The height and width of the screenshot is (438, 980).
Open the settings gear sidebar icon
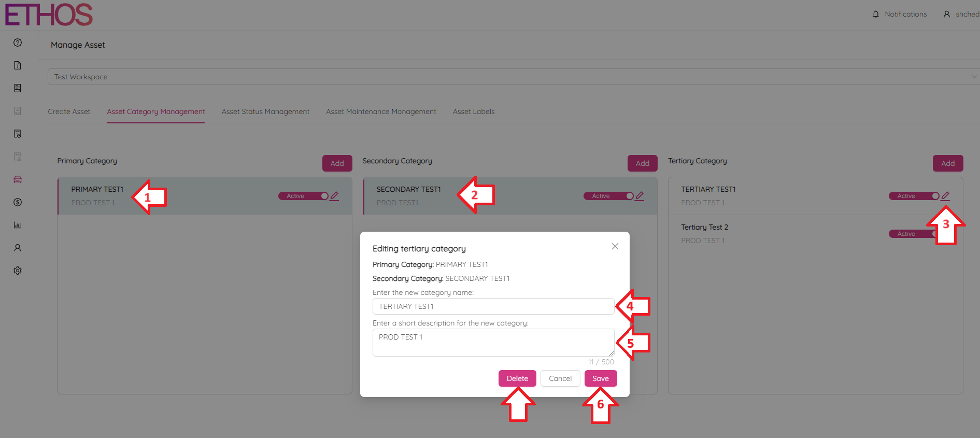coord(18,271)
